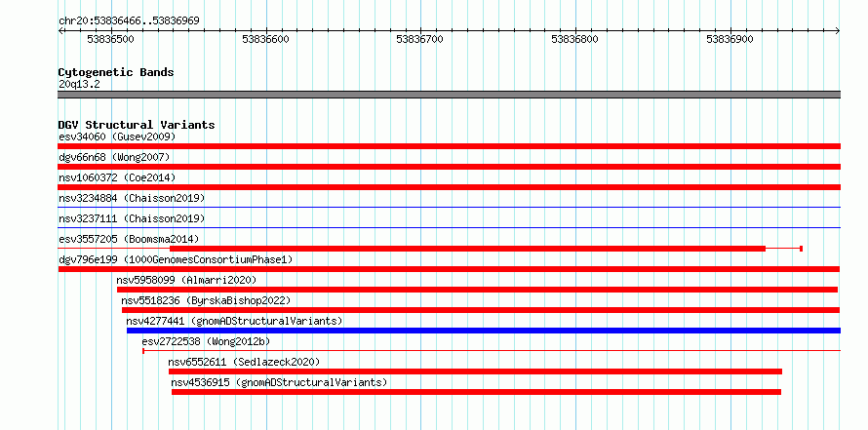This screenshot has height=430, width=868.
Task: Click the esv3557205 right end cap marker
Action: point(801,249)
